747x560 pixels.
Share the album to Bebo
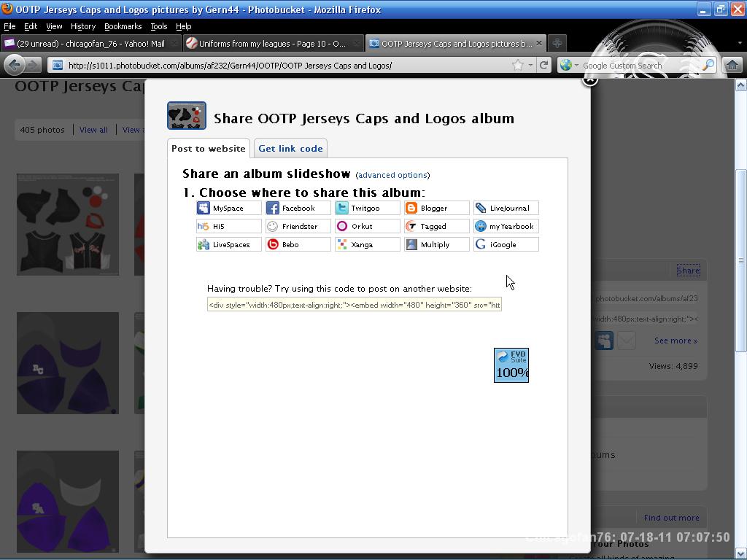[298, 244]
